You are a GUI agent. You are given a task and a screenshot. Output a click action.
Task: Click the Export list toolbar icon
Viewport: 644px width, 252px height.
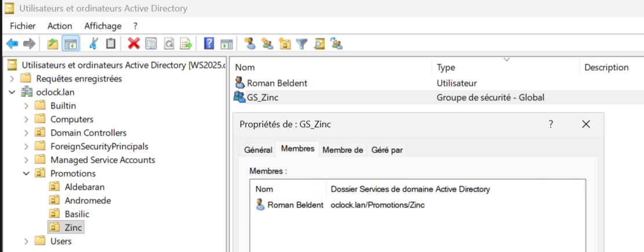[x=185, y=43]
